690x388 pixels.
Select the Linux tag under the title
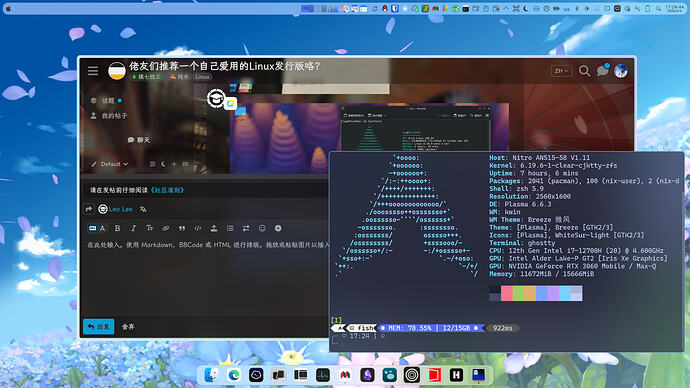coord(202,77)
